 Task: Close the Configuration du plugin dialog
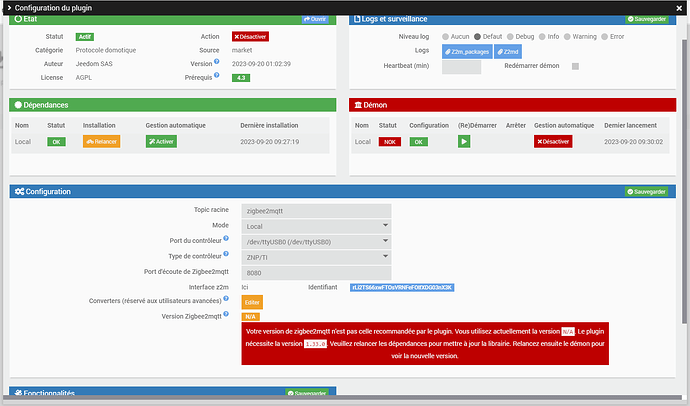679,8
